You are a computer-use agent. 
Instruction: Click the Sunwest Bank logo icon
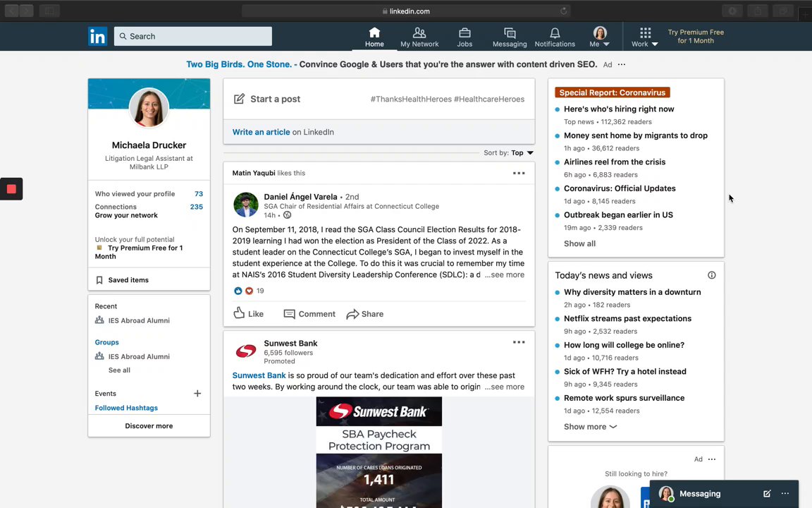click(x=245, y=351)
